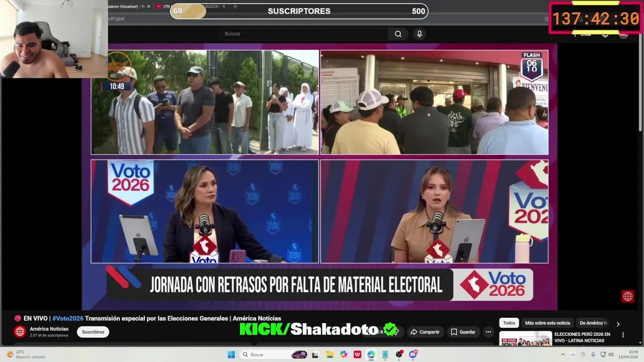Open the weather widget showing 23°C
Viewport: 644px width, 362px height.
point(25,354)
